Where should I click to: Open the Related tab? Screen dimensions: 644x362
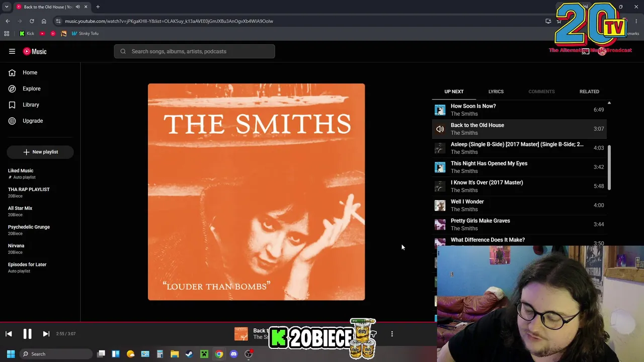point(589,92)
